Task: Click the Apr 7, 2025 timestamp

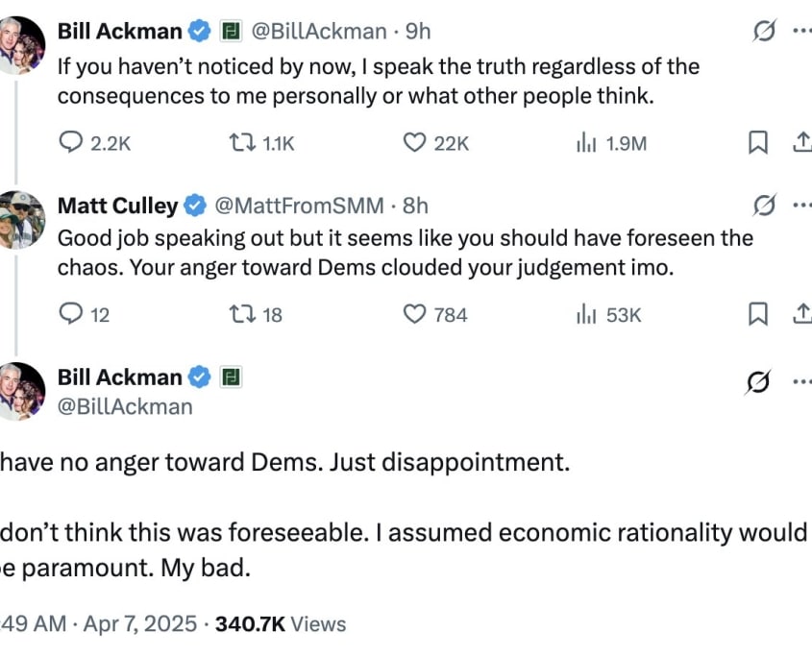Action: (140, 623)
